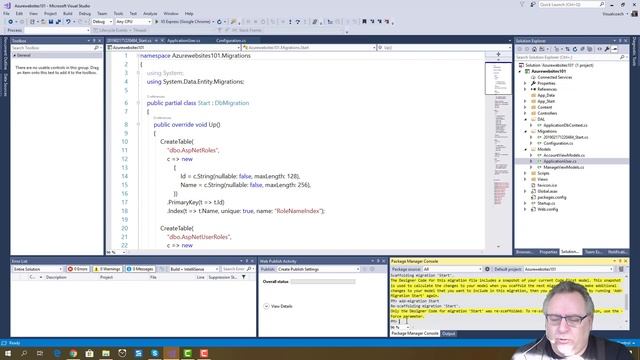Open Microsoft Edge from the taskbar

(57, 353)
